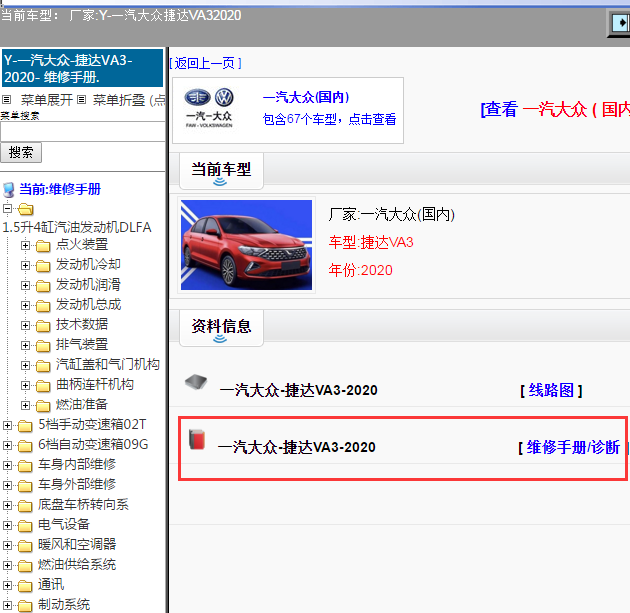Expand the 发动机润滑 node
The image size is (630, 613).
(25, 285)
